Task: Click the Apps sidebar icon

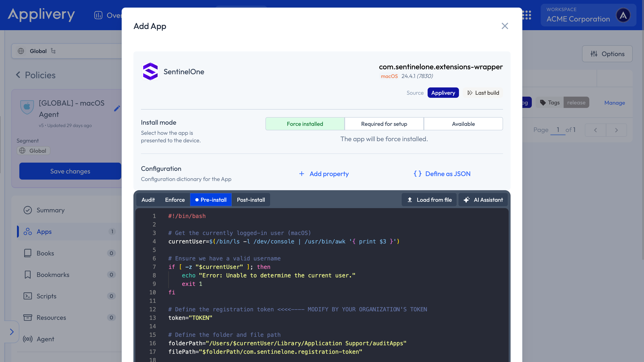Action: click(28, 231)
